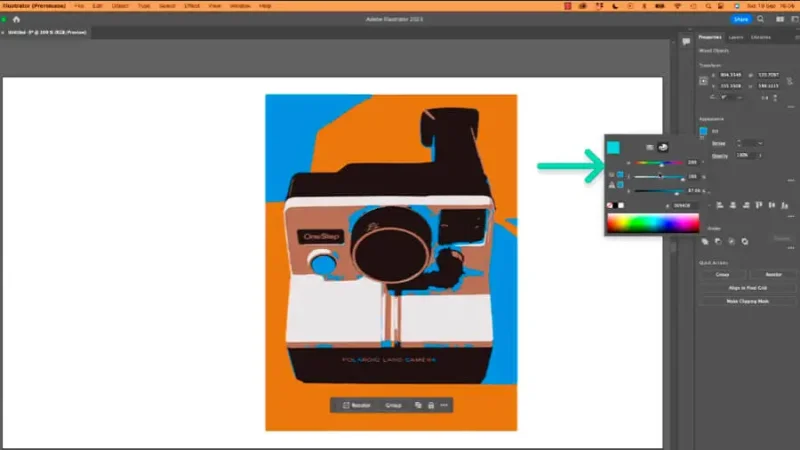Click the Untitled document tab
Viewport: 800px width, 450px height.
coord(47,32)
